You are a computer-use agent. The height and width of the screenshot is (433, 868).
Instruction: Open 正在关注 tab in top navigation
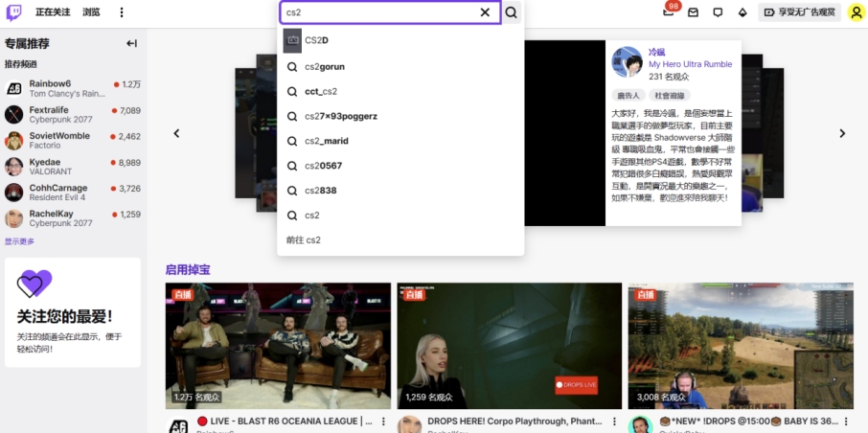(x=53, y=12)
